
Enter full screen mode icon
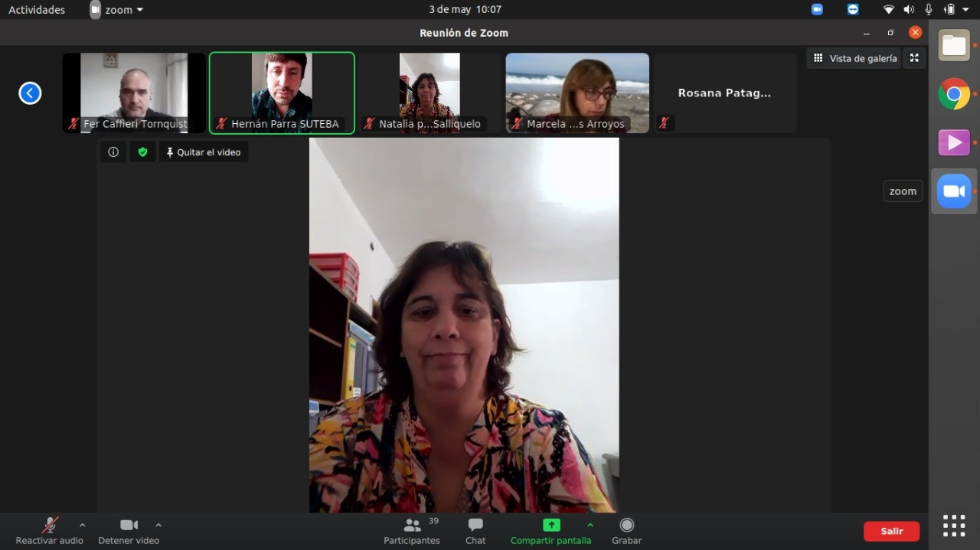[914, 58]
